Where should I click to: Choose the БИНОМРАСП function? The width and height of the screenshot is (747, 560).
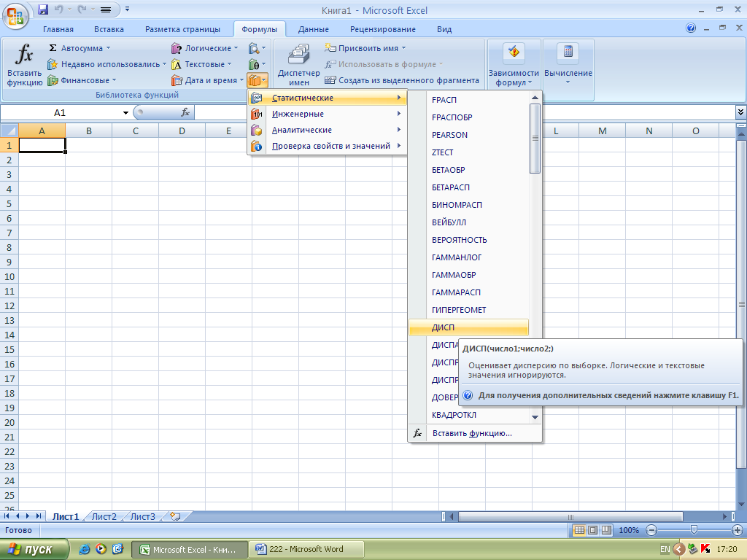point(469,205)
